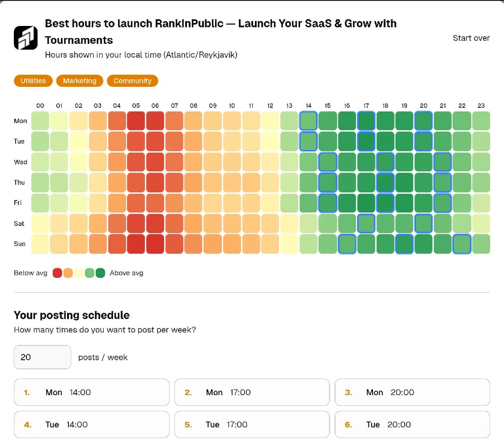Screen dimensions: 504x443
Task: Click the dark green 'Above avg' legend swatch
Action: [x=102, y=273]
